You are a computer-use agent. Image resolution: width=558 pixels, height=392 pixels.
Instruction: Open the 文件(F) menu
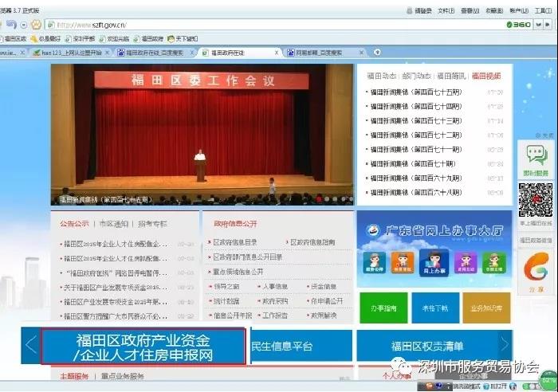[x=446, y=11]
